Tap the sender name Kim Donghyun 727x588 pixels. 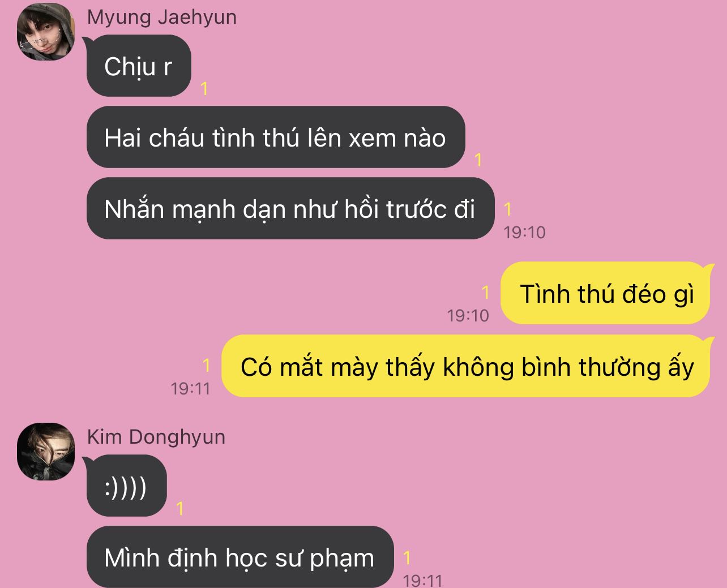156,437
